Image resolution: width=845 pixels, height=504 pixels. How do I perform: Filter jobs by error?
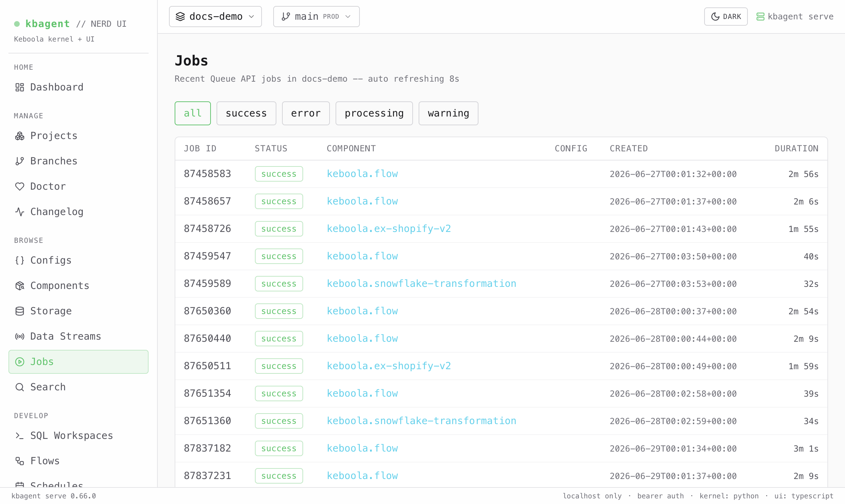tap(306, 113)
